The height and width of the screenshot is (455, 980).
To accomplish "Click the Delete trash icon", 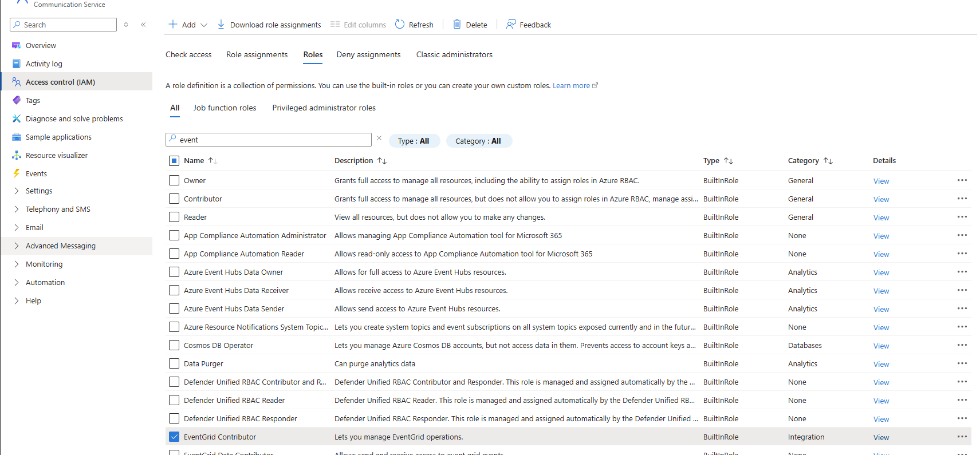I will pos(457,24).
